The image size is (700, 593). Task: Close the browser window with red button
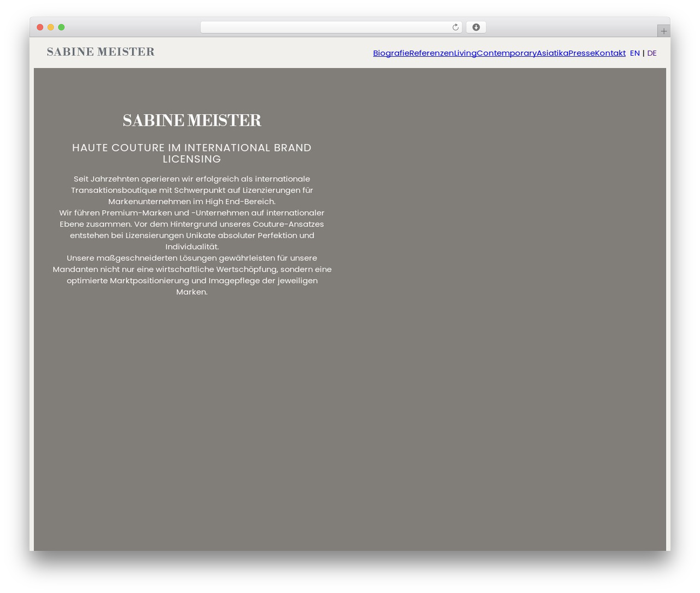point(40,27)
